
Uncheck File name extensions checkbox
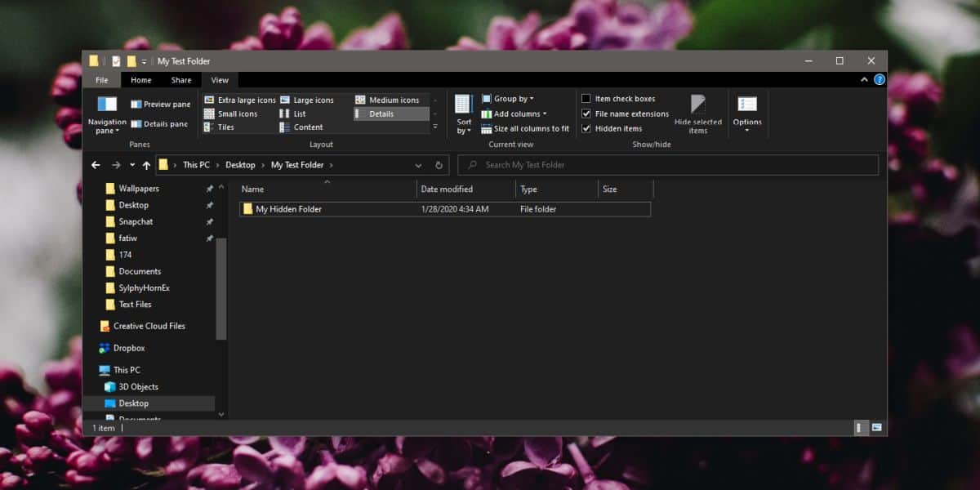(x=586, y=114)
